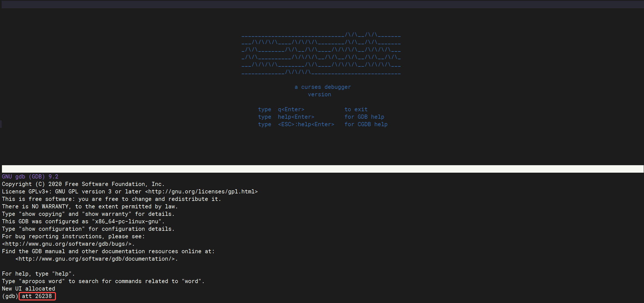Click the GPL license URL link
The width and height of the screenshot is (644, 303).
click(x=201, y=191)
